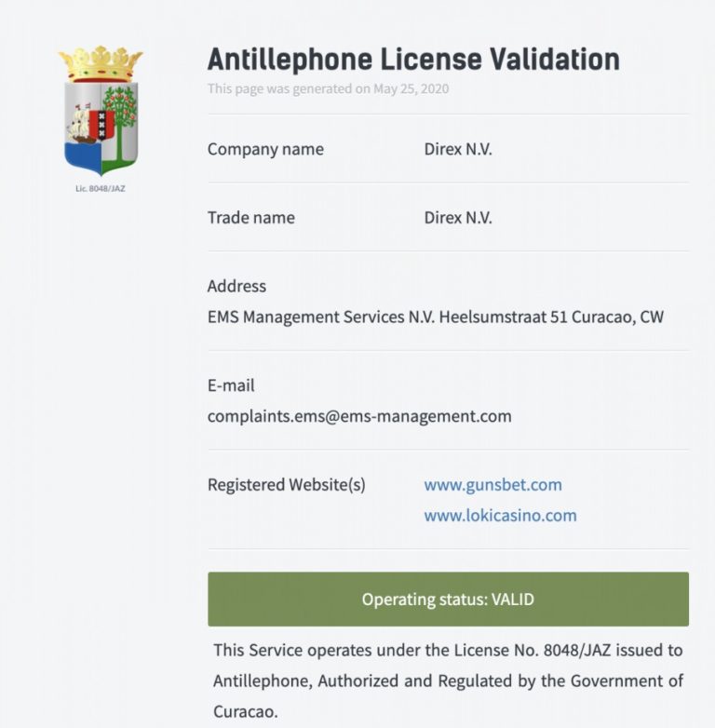The width and height of the screenshot is (715, 728).
Task: Click the Direx N.V. company name value
Action: pos(458,149)
